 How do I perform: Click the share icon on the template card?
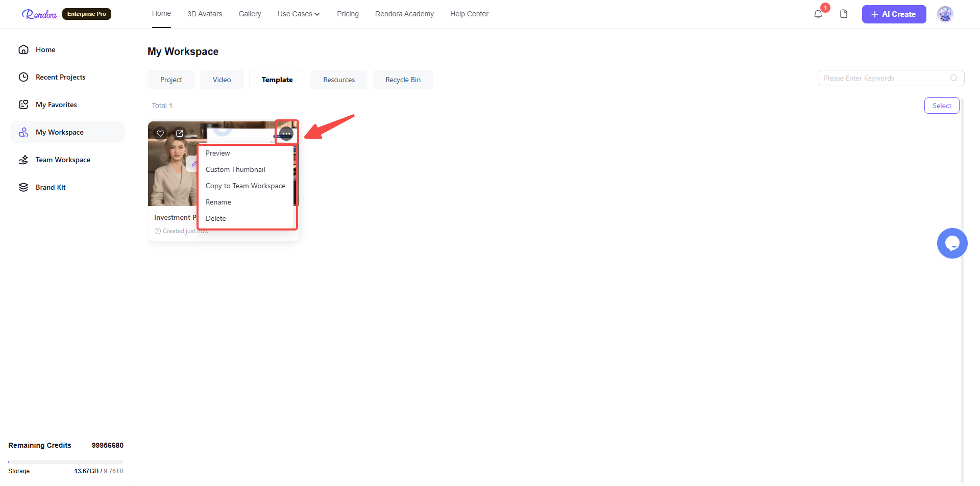[x=180, y=134]
